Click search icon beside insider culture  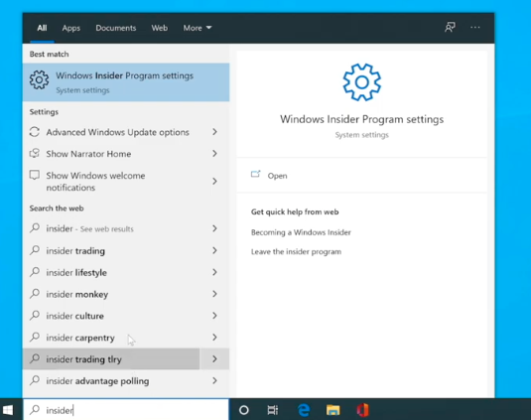click(35, 316)
